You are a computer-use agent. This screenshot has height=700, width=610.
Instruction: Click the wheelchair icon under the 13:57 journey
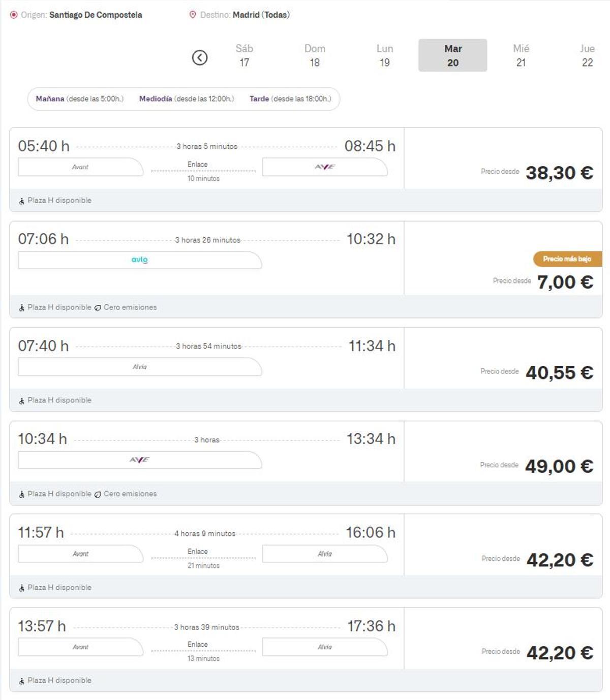pyautogui.click(x=21, y=680)
